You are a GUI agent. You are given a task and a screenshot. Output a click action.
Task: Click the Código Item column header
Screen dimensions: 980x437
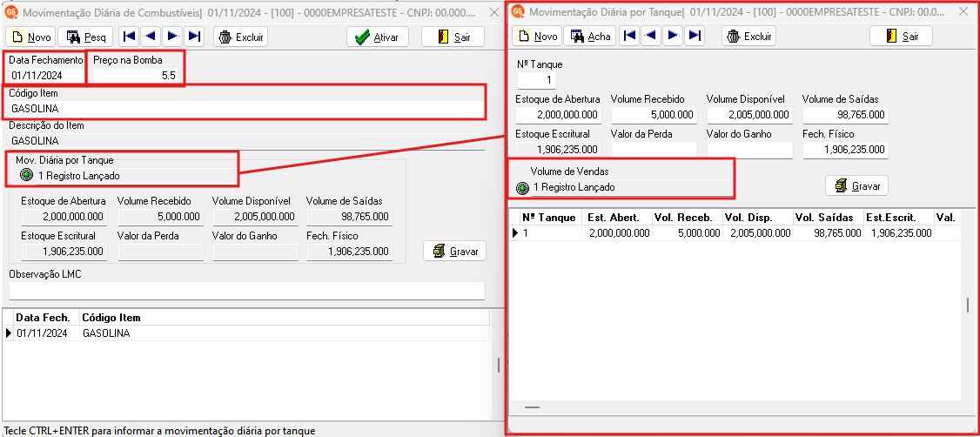(285, 318)
